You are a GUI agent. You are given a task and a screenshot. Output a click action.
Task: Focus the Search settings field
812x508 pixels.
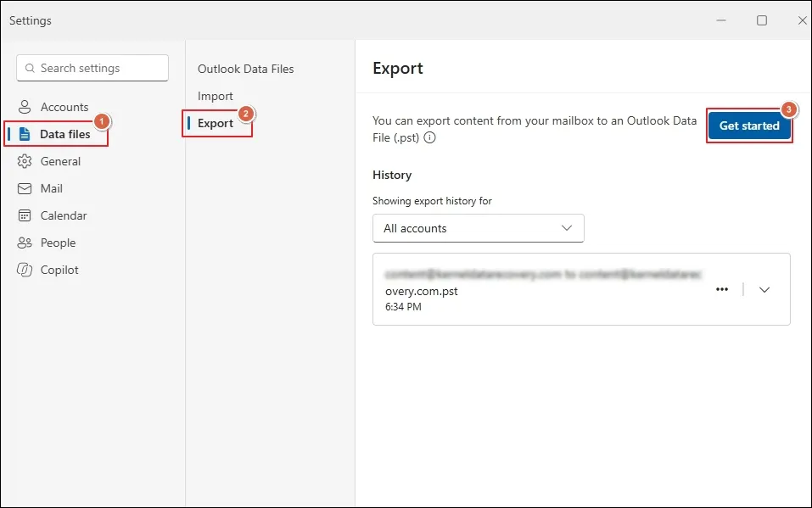(x=92, y=68)
